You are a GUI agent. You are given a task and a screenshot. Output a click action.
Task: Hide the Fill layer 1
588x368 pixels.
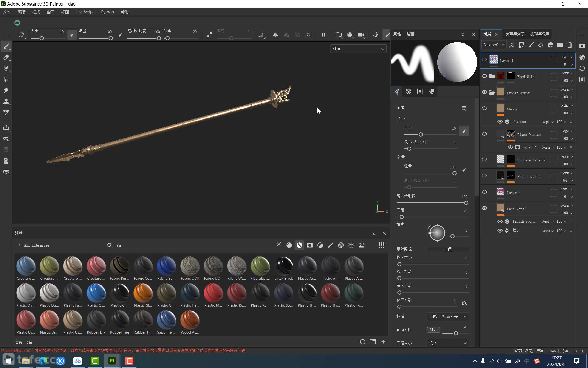[x=484, y=175]
